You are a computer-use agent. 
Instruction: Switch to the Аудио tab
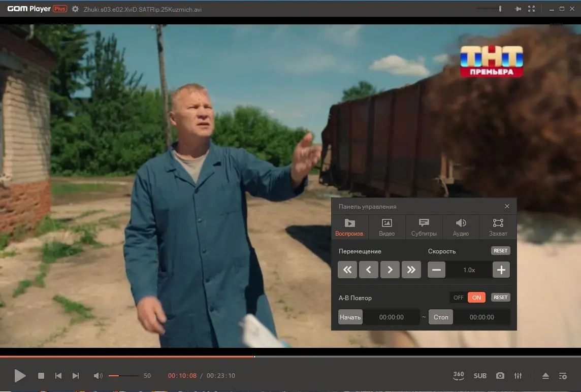(x=461, y=227)
